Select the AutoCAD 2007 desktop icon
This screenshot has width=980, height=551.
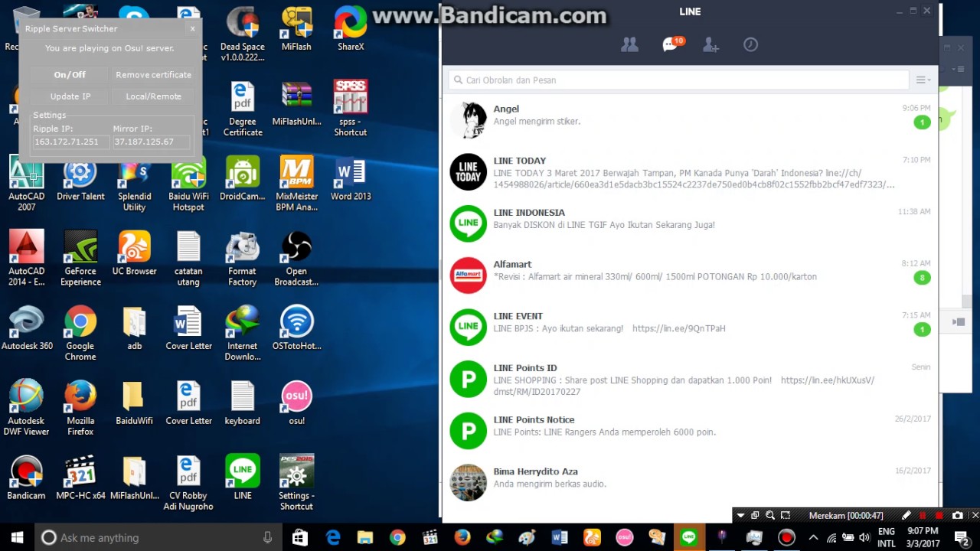click(27, 184)
